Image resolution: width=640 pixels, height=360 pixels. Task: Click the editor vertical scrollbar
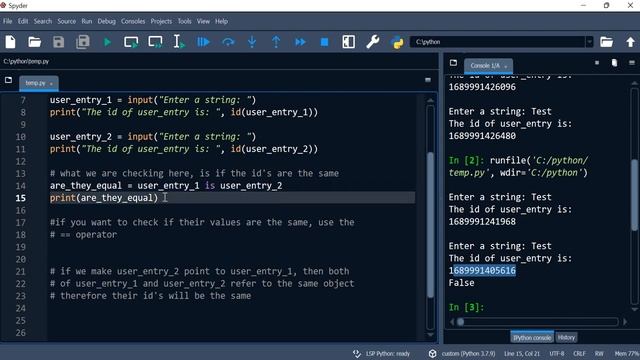(430, 225)
